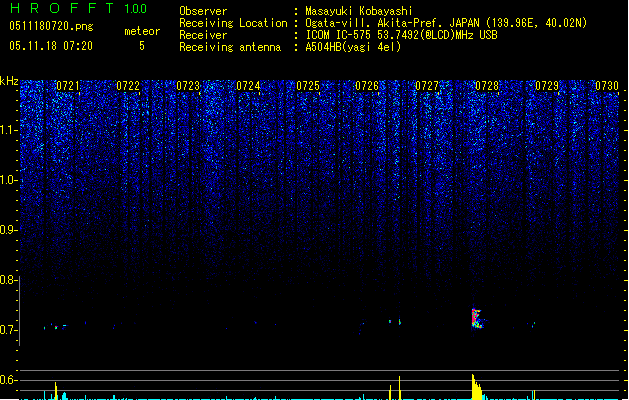Click the yellow intensity spike below 0721

pos(56,391)
